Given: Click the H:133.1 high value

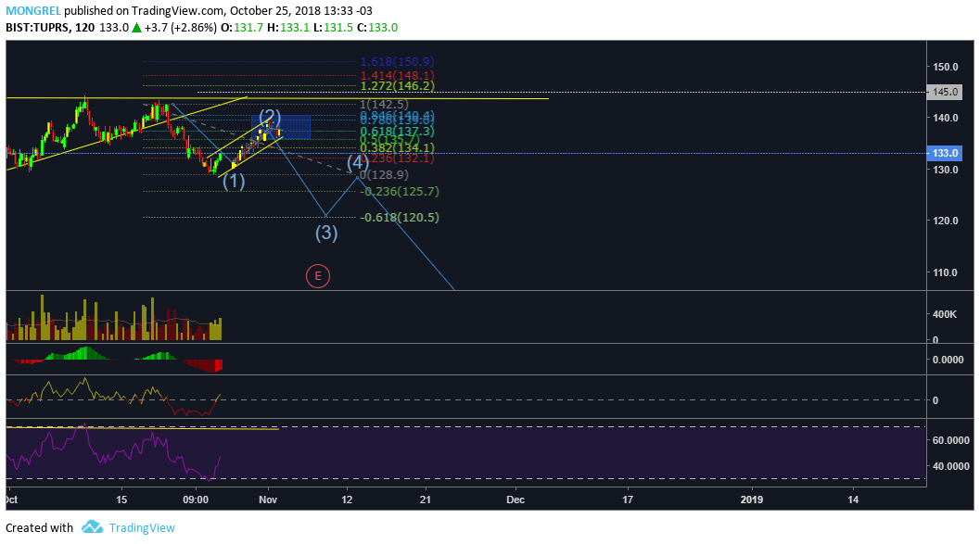Looking at the screenshot, I should tap(288, 28).
